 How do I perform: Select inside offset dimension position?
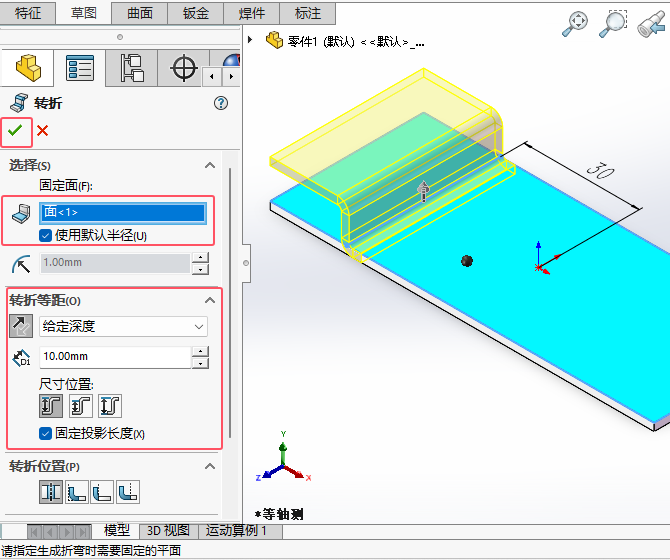pyautogui.click(x=80, y=406)
